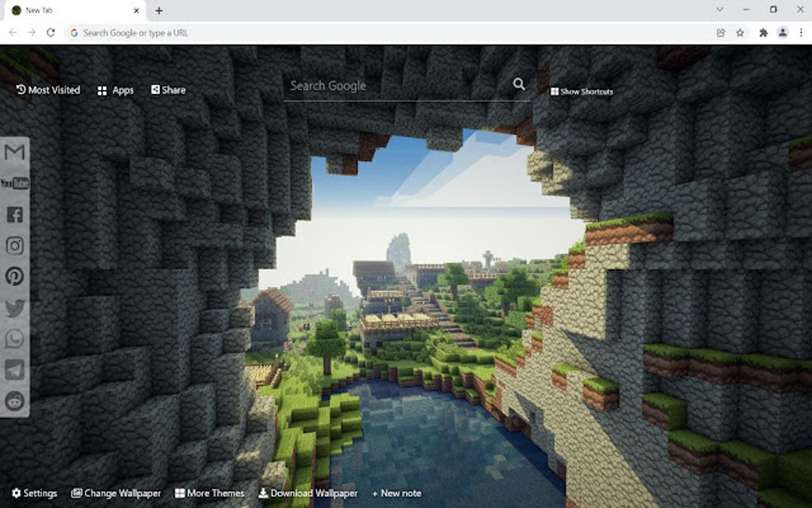812x508 pixels.
Task: Close the New Tab tab
Action: click(x=137, y=10)
